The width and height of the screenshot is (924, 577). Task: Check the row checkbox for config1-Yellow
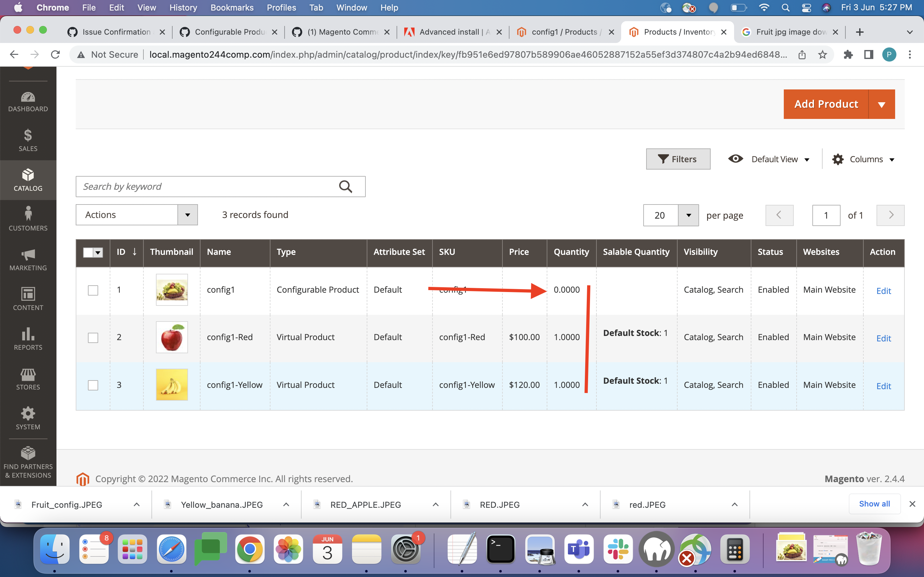click(x=93, y=385)
